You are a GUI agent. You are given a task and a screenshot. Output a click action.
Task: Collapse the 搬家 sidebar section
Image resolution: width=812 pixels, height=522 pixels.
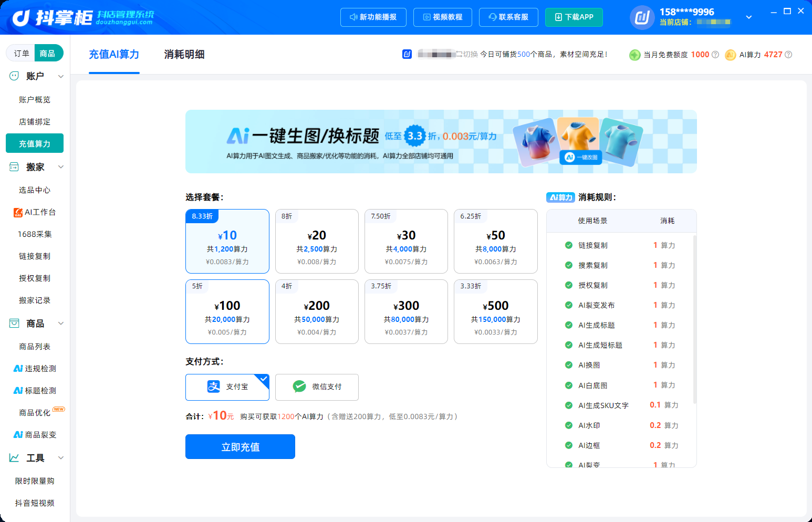click(x=61, y=167)
